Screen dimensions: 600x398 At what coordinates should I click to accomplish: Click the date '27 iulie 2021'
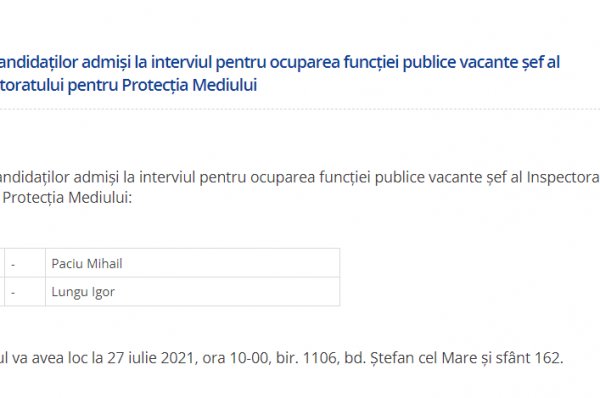pos(152,358)
